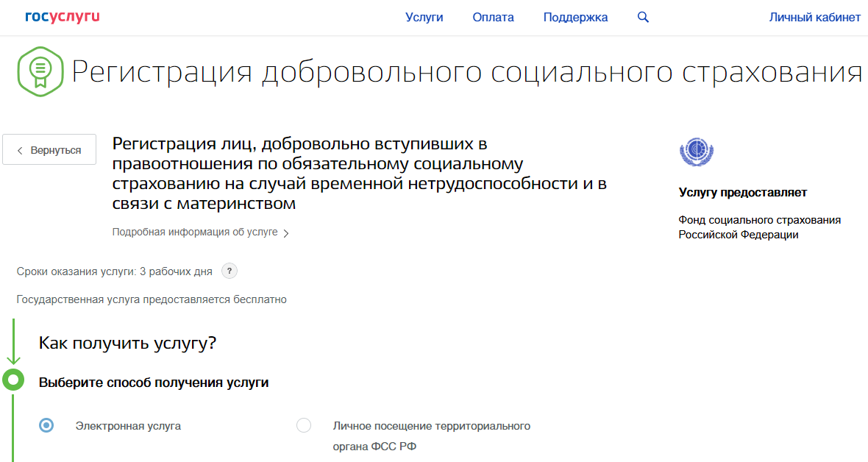
Task: Open the Услуги menu
Action: click(424, 18)
